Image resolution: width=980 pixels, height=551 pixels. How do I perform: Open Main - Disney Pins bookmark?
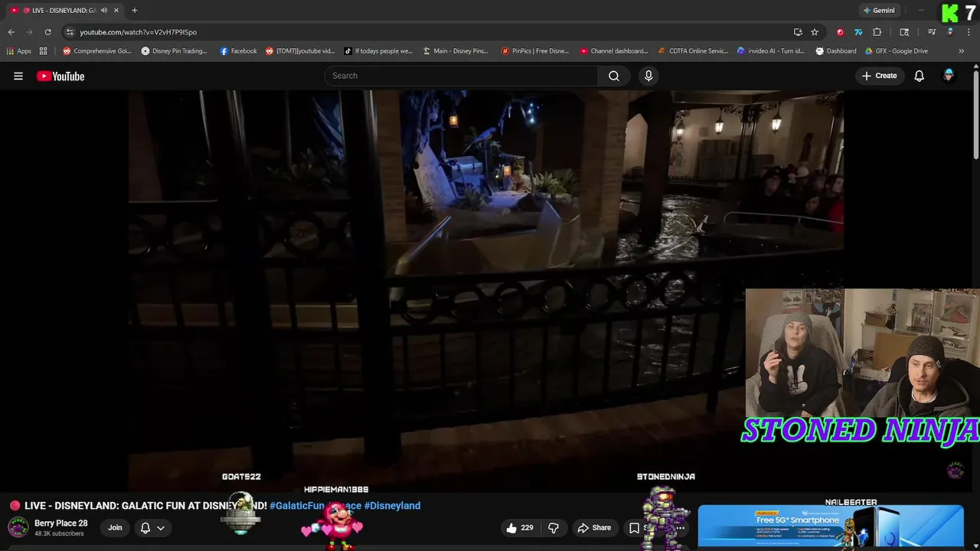click(456, 51)
